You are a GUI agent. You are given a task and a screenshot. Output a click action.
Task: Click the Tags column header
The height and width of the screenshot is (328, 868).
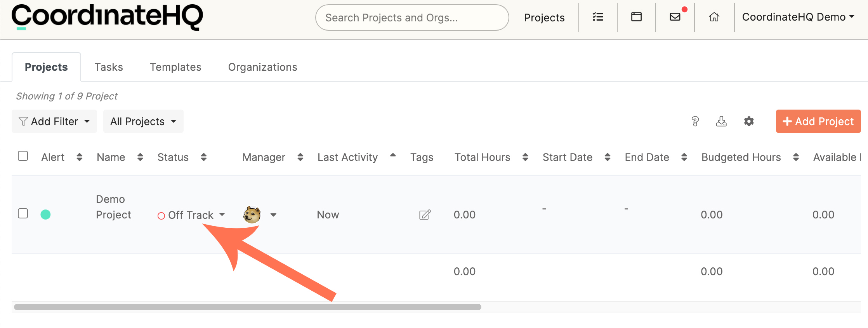click(x=422, y=157)
